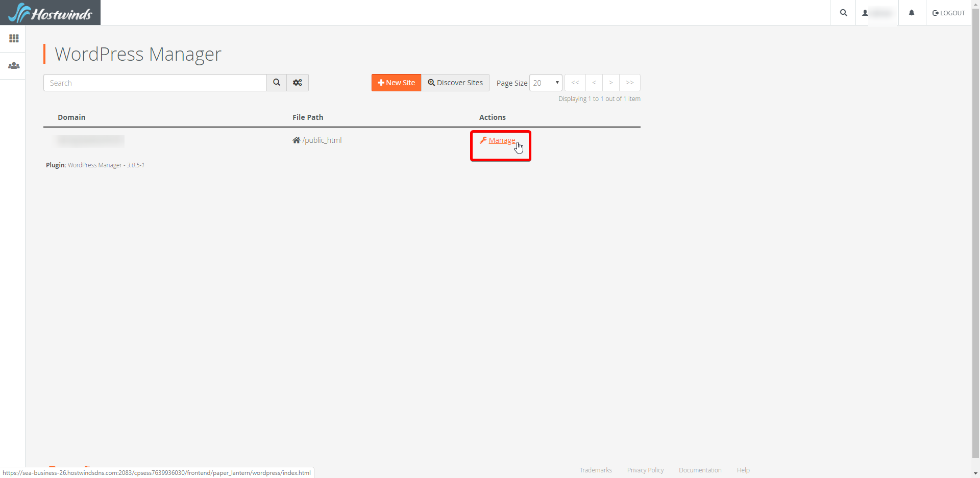Image resolution: width=980 pixels, height=478 pixels.
Task: Click the Manage link in Actions column
Action: [502, 140]
